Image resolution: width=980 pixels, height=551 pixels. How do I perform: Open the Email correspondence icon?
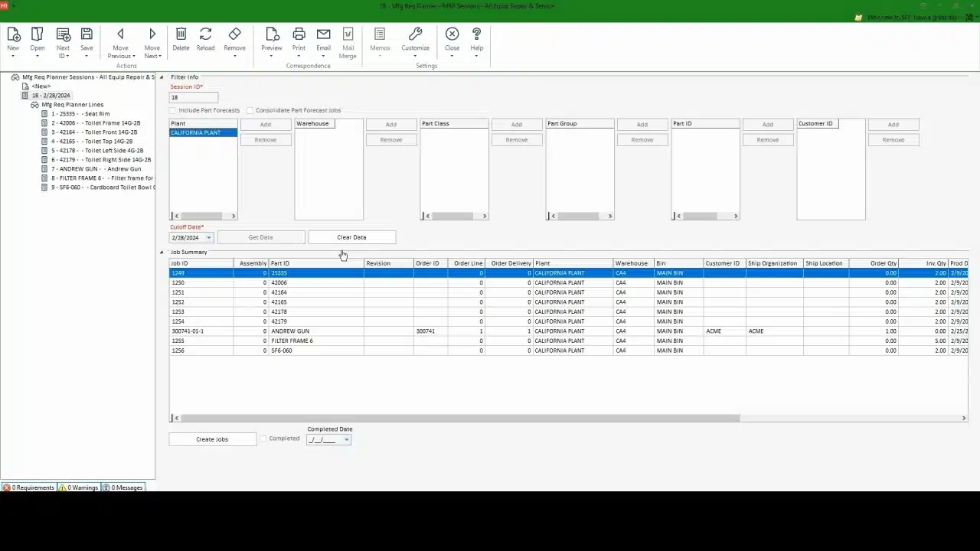tap(323, 34)
